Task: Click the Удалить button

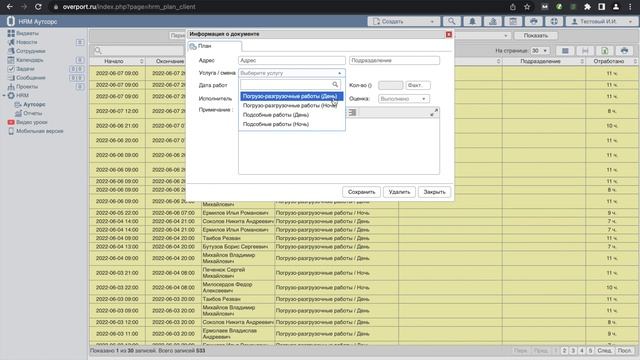Action: 399,192
